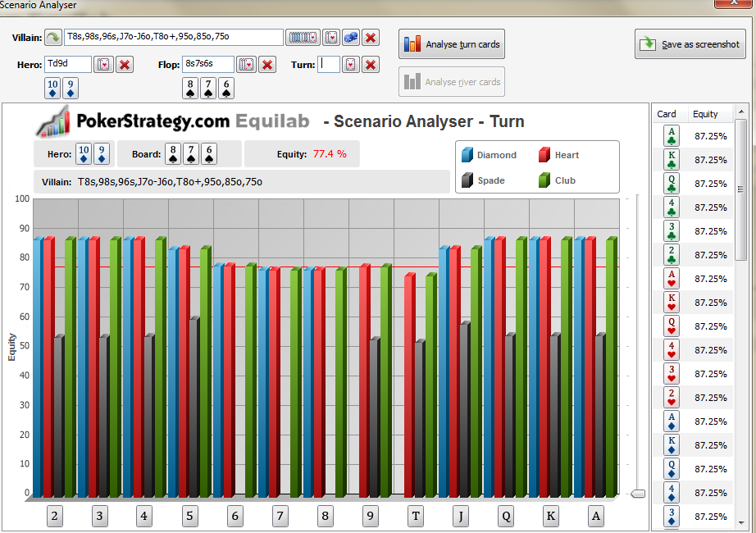Clear the villain range with red X

(x=371, y=37)
